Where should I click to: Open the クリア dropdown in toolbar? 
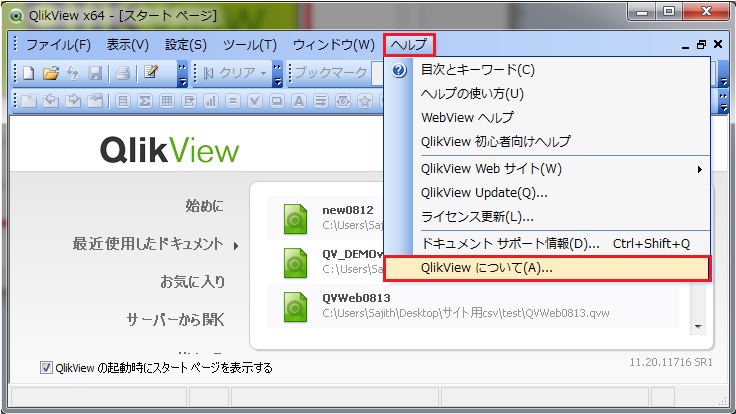coord(263,73)
